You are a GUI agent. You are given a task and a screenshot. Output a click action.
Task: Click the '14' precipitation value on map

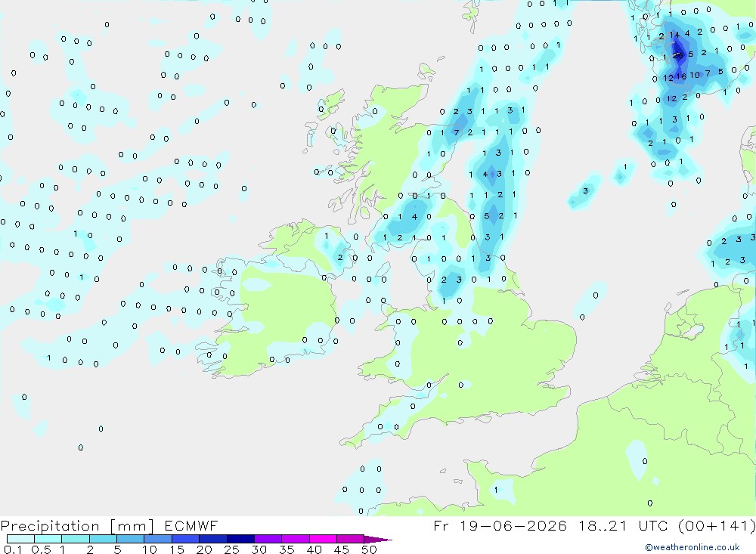674,34
